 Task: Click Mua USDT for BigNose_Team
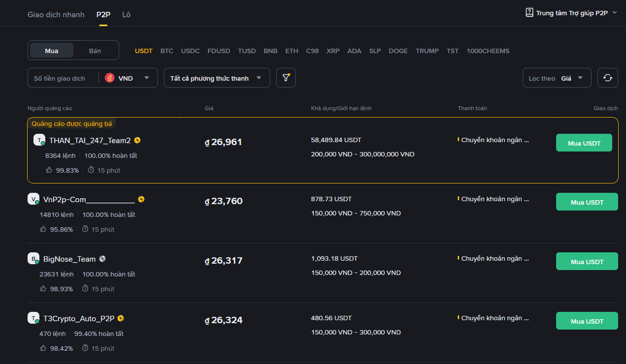[587, 262]
